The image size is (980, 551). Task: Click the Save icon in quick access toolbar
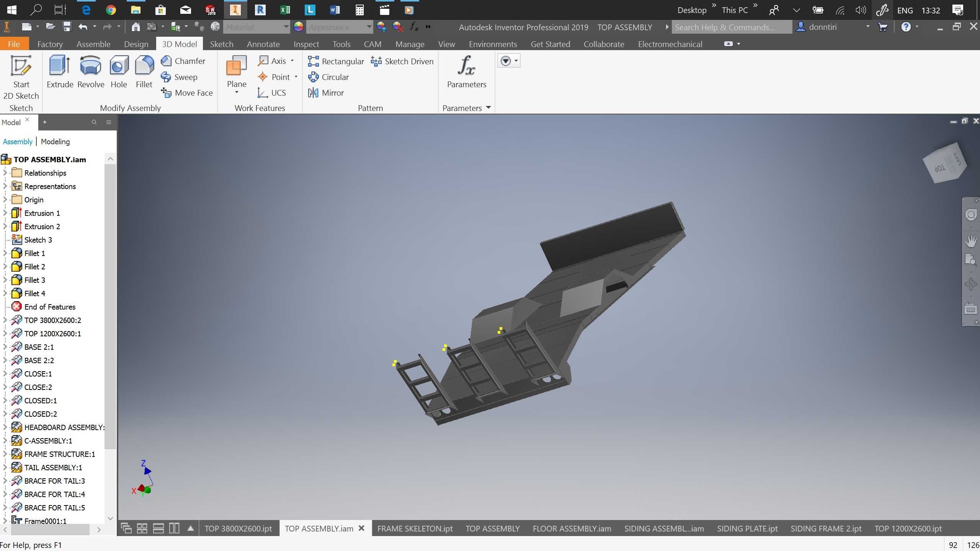67,27
